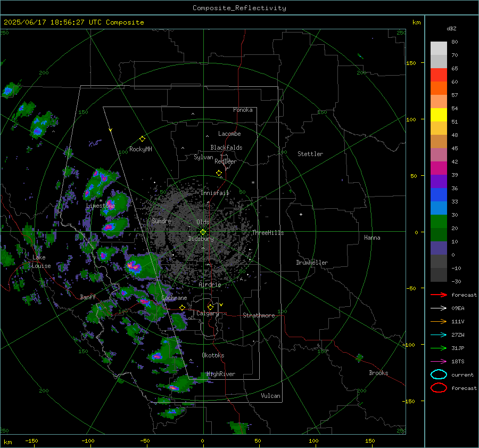The image size is (479, 448).
Task: Click the Sundre town label
Action: pos(161,221)
